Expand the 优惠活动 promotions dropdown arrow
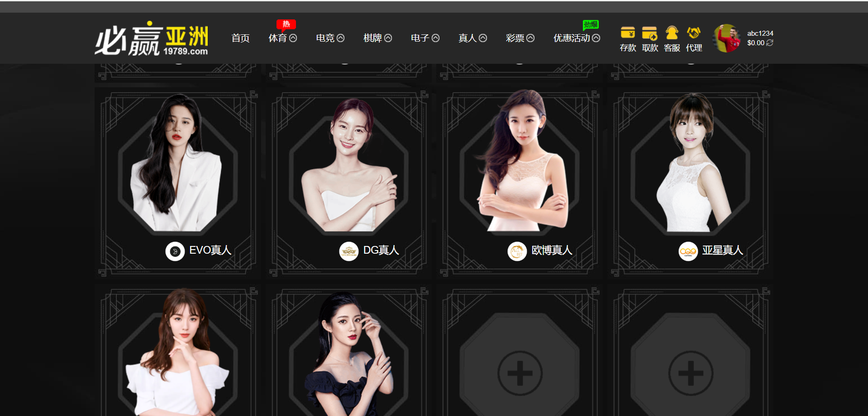Screen dimensions: 868x416 point(596,38)
